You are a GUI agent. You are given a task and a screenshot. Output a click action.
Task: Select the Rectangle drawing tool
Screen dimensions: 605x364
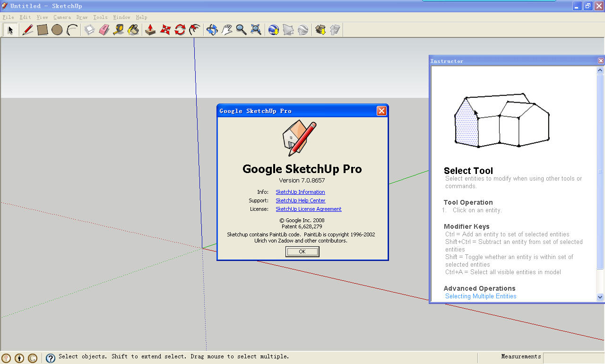click(x=43, y=30)
